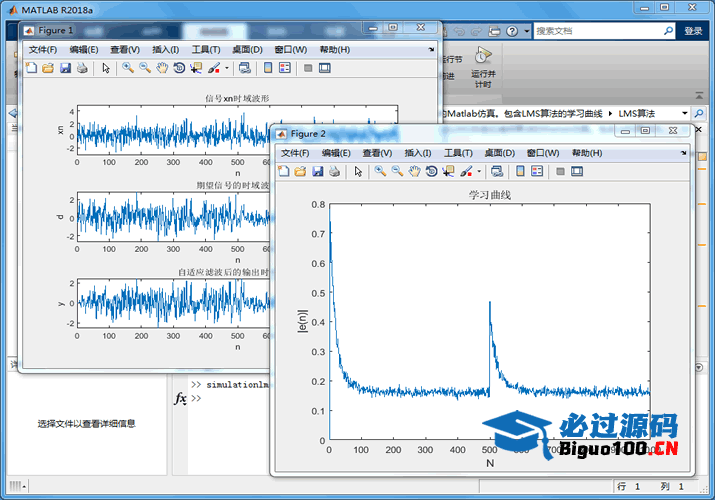Click Open File icon in Figure 1 toolbar
The image size is (715, 500).
pos(48,68)
